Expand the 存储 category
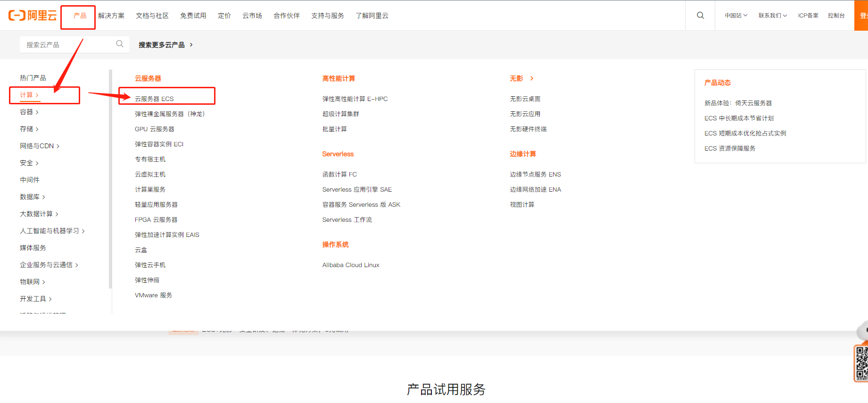Viewport: 868px width, 403px height. pos(29,129)
